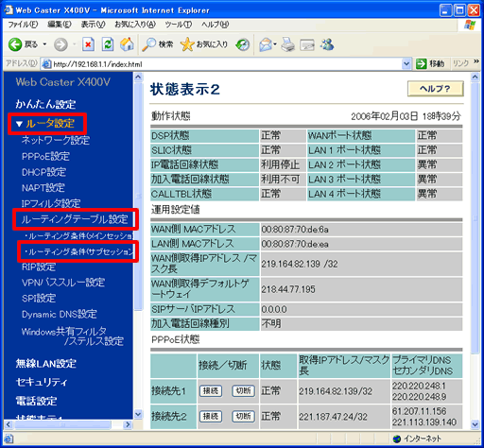Screen dimensions: 484x448
Task: Open the Mail button dropdown arrow
Action: pyautogui.click(x=275, y=44)
